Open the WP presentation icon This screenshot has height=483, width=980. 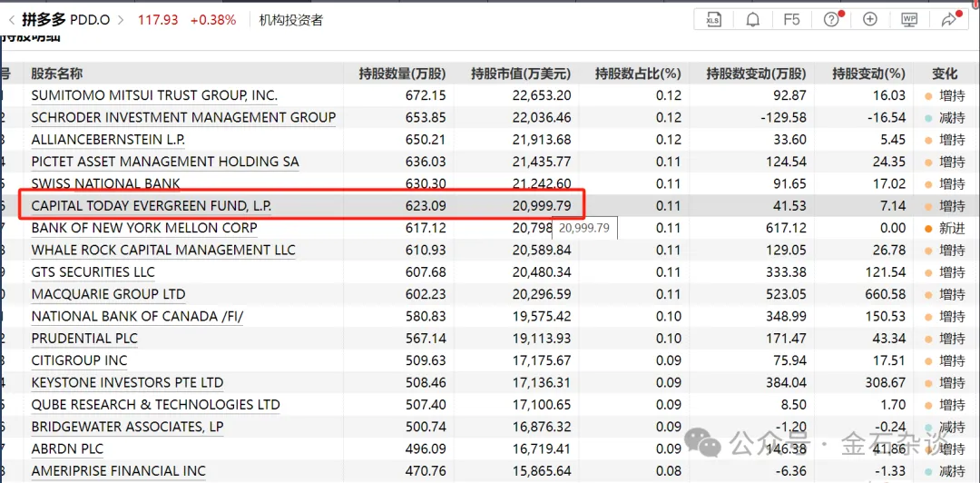coord(909,19)
